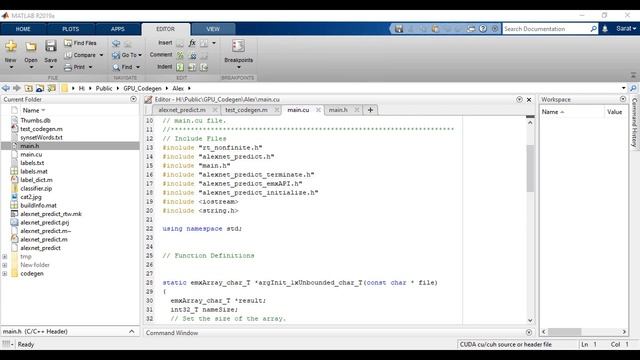Select test_codegen.m in Current Folder
640x360 pixels.
click(41, 129)
